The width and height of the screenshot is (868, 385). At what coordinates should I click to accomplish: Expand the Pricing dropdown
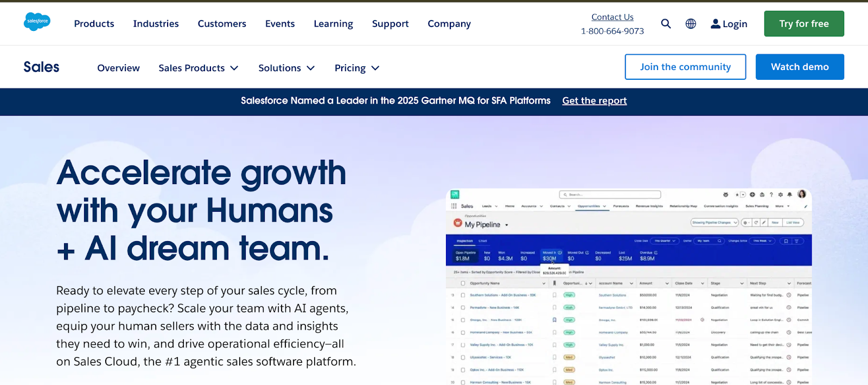click(357, 68)
